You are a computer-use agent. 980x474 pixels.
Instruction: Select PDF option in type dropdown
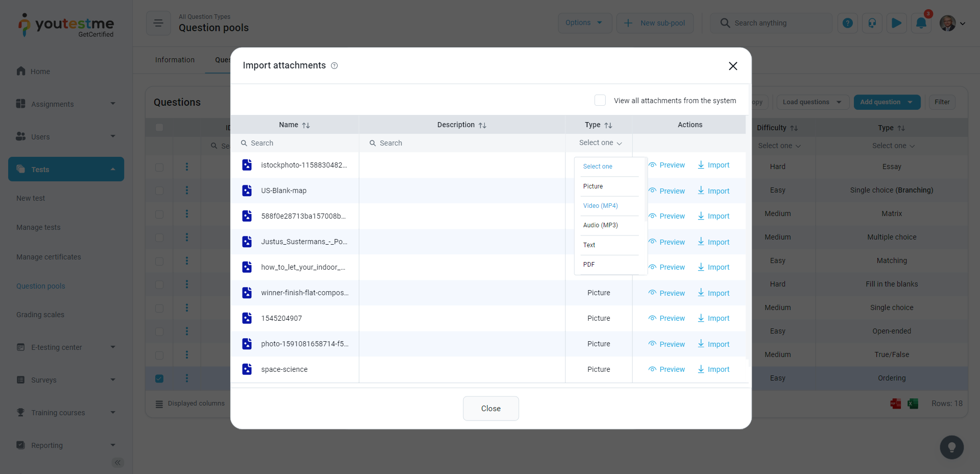coord(589,265)
